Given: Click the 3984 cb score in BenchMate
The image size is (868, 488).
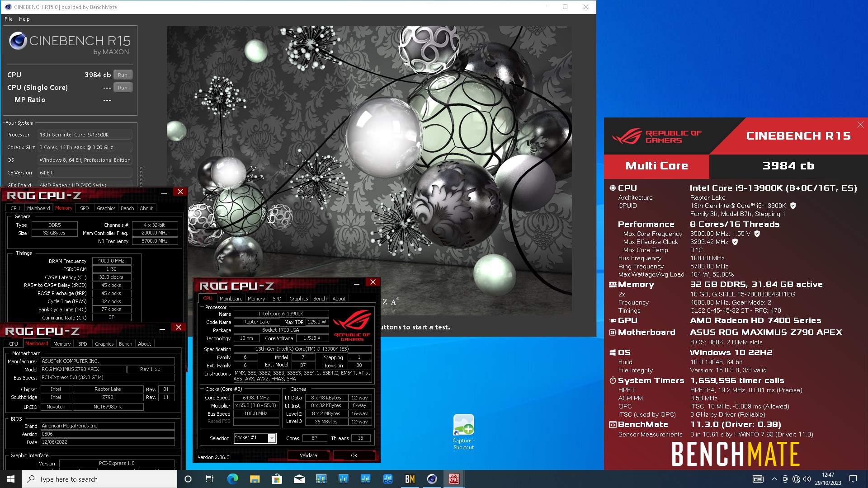Looking at the screenshot, I should click(788, 166).
